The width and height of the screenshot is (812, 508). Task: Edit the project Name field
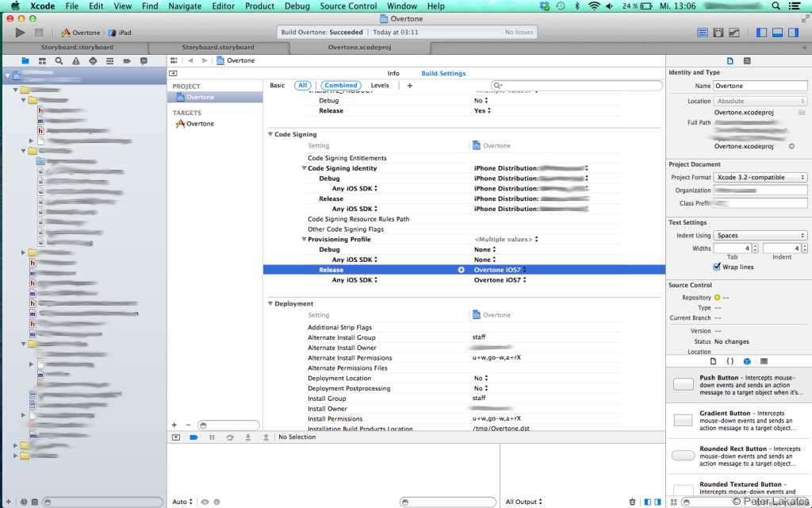pyautogui.click(x=760, y=86)
